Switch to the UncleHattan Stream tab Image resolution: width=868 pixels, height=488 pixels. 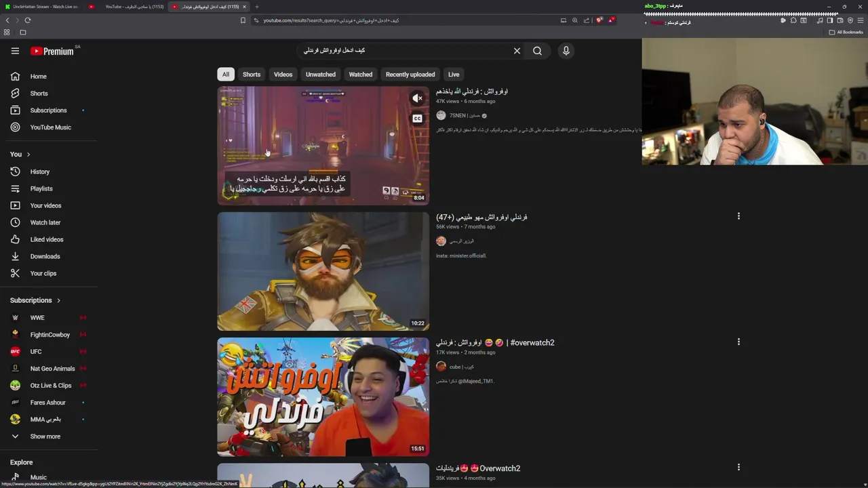pyautogui.click(x=42, y=7)
